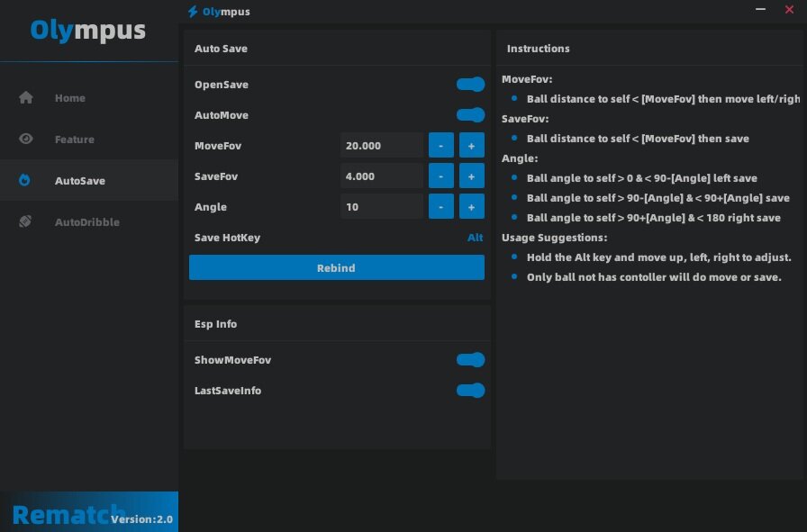Click the Home house icon in sidebar
The image size is (807, 532).
[26, 97]
